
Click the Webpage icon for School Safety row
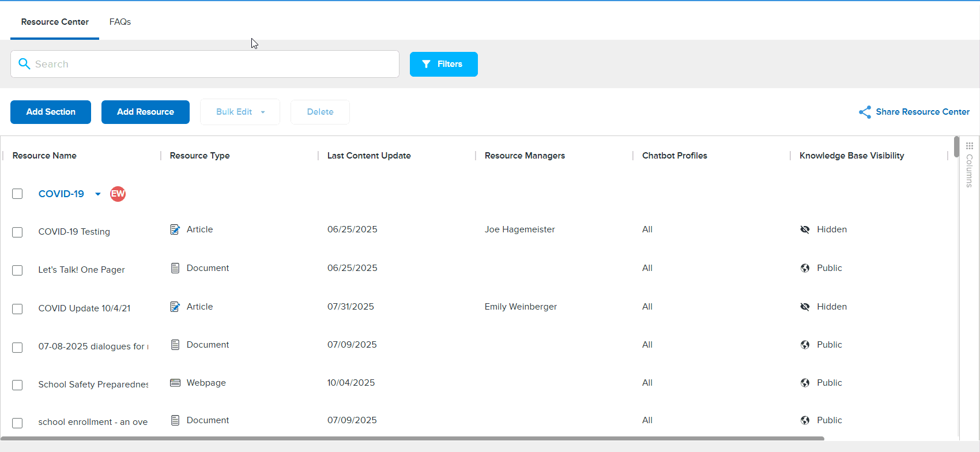175,383
